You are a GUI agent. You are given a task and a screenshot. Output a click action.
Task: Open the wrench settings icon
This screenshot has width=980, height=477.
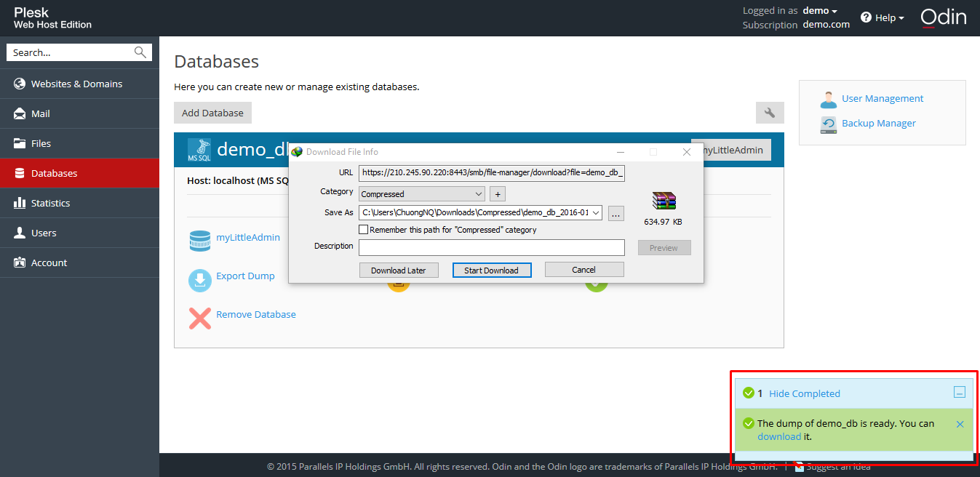(x=769, y=113)
